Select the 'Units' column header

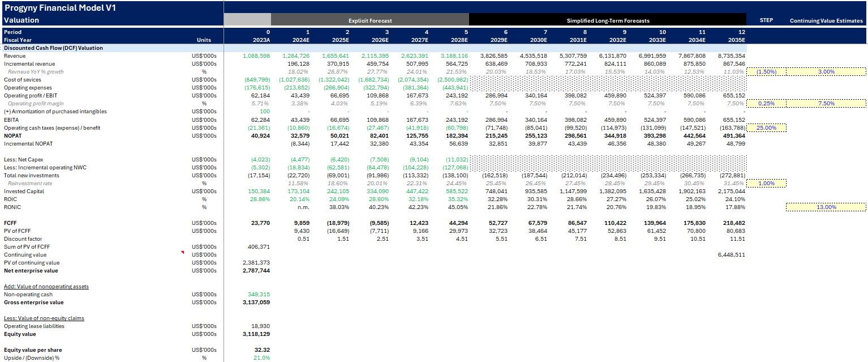point(204,40)
